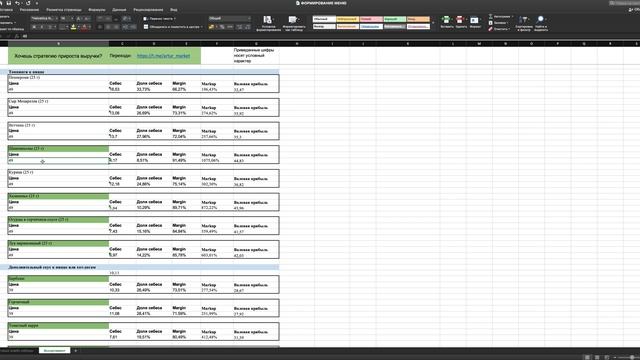The width and height of the screenshot is (640, 360).
Task: Open the Рисование ribbon tab
Action: tap(29, 9)
